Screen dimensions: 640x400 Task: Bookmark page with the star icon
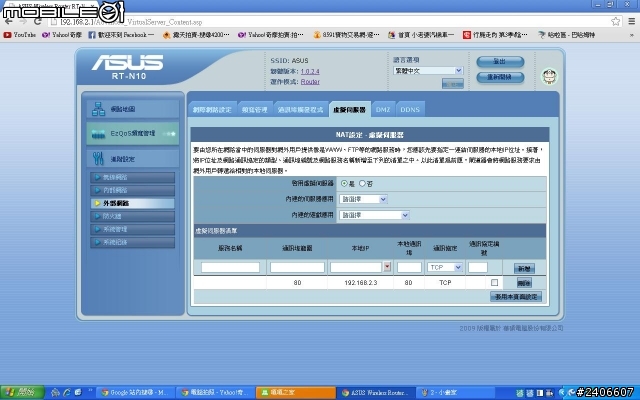click(616, 21)
